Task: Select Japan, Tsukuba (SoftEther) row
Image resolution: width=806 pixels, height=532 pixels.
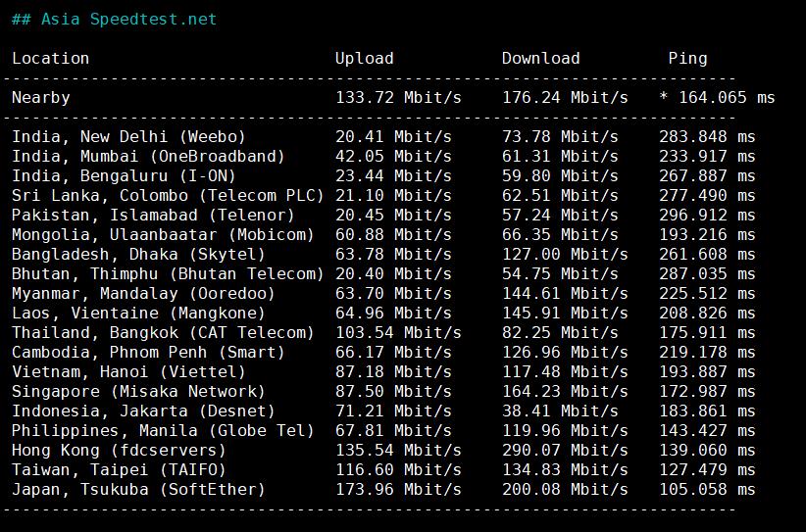Action: [138, 489]
